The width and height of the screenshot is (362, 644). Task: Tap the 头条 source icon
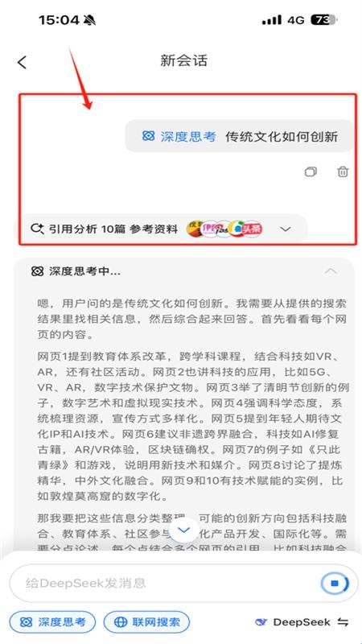coord(252,229)
